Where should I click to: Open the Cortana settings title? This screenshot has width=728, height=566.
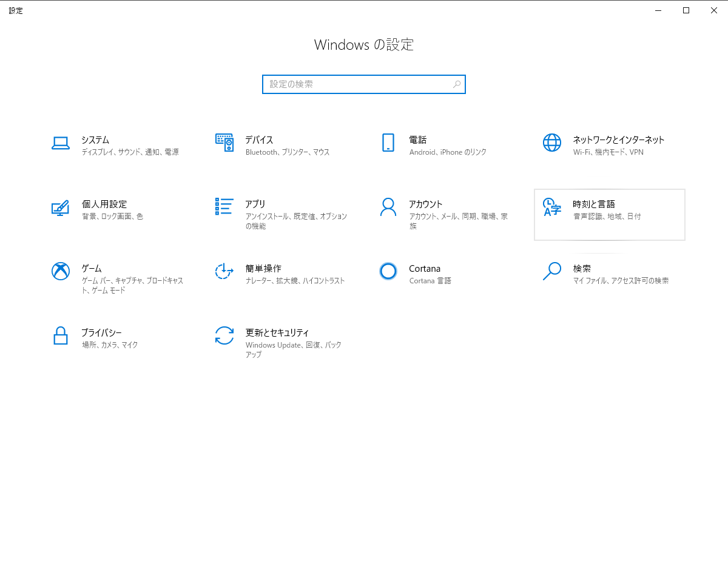point(425,268)
